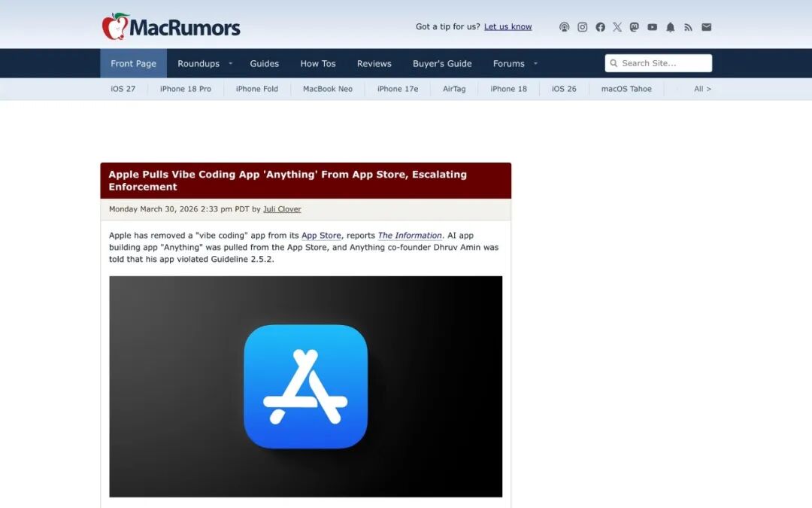Click the 'Got a tip for us?' text

(x=447, y=26)
